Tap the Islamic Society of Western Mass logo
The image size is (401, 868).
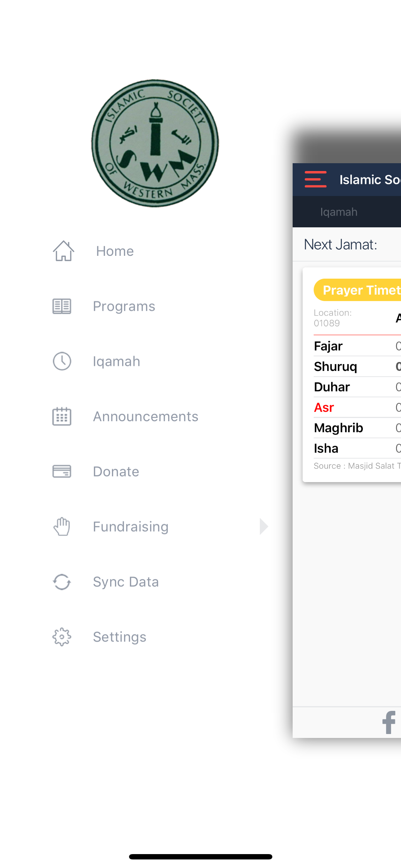[x=155, y=143]
